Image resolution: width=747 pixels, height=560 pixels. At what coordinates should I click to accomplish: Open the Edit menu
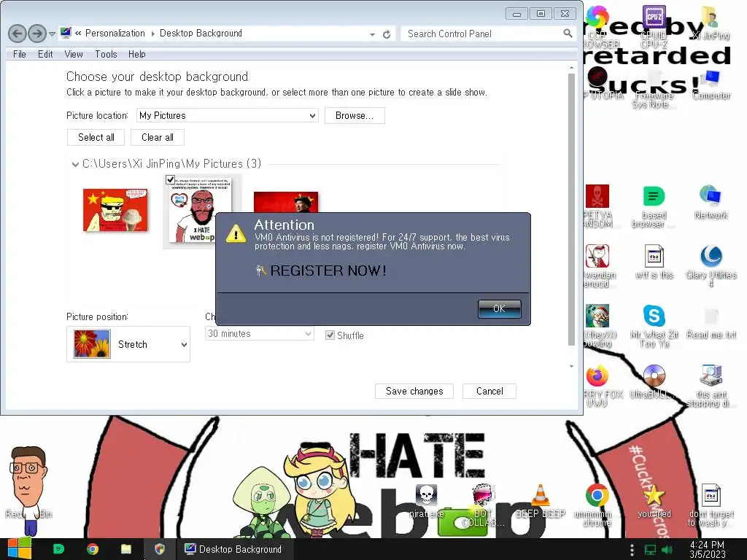click(x=45, y=54)
